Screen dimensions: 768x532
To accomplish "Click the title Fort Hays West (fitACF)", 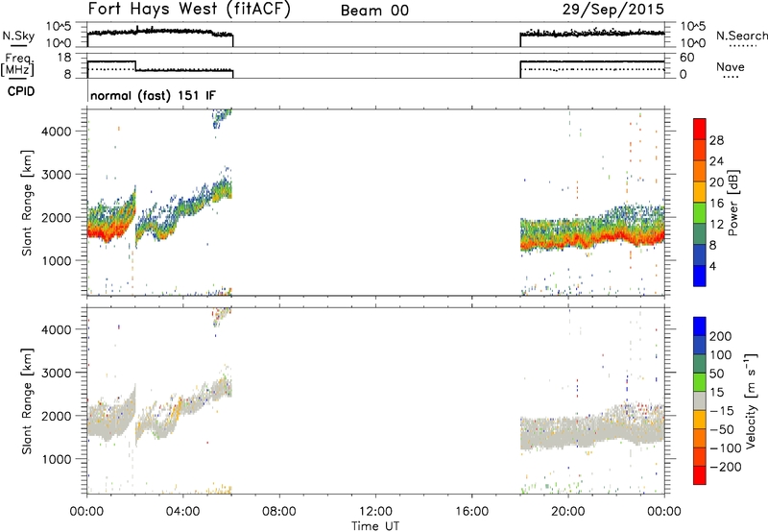I will click(189, 9).
